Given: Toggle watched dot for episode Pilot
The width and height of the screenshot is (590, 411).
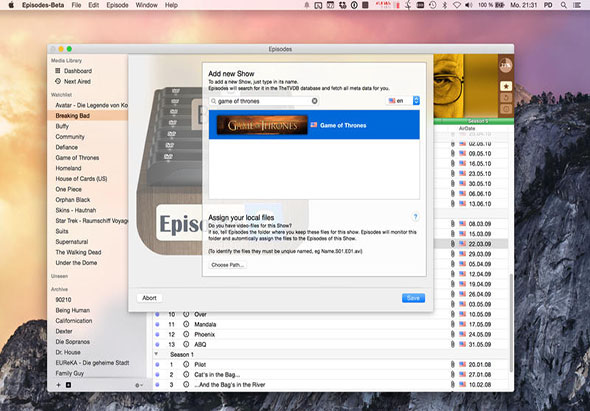Looking at the screenshot, I should click(157, 364).
